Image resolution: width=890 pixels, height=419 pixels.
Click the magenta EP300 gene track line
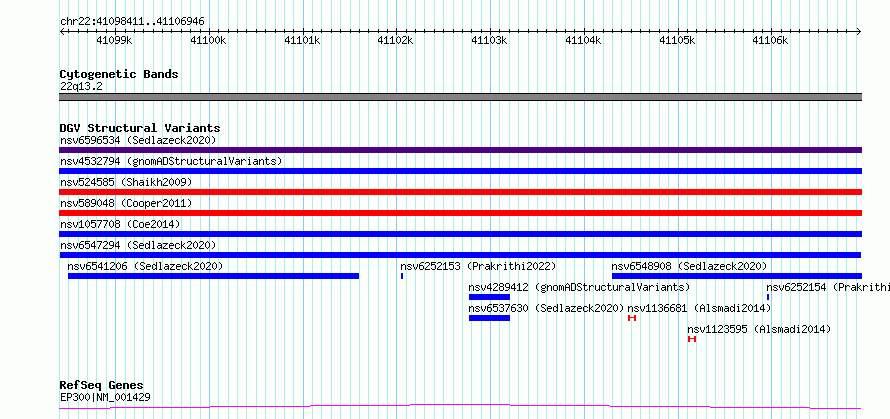pos(460,407)
